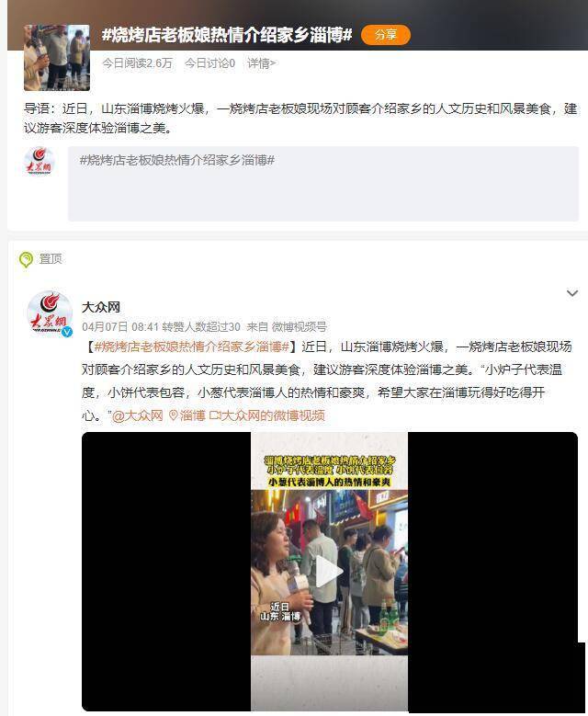Open the 淄博 location pin link
The height and width of the screenshot is (716, 588).
click(x=187, y=415)
